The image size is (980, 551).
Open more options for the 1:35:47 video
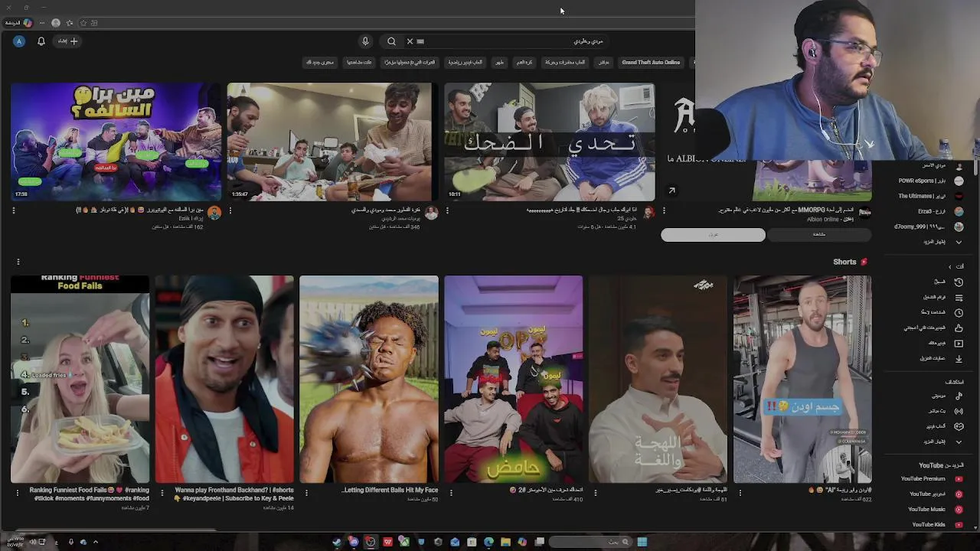click(230, 210)
